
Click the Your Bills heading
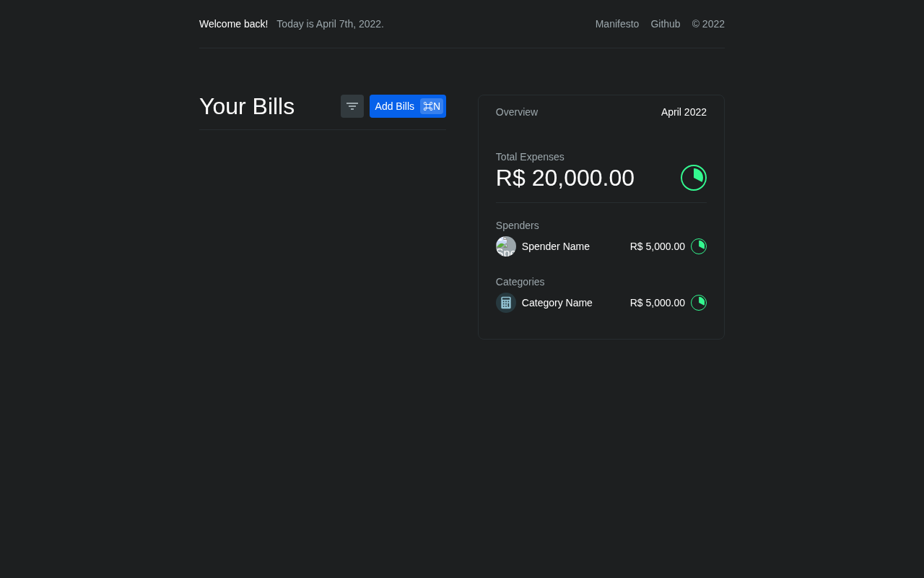(247, 106)
